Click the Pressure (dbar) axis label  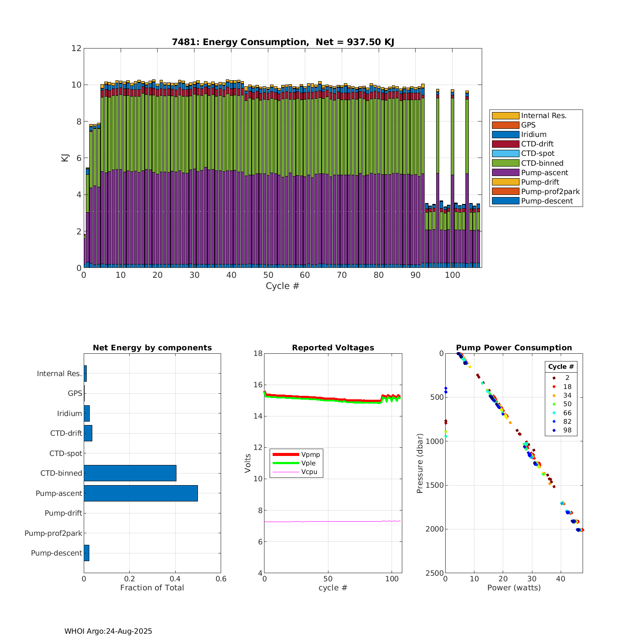click(420, 463)
